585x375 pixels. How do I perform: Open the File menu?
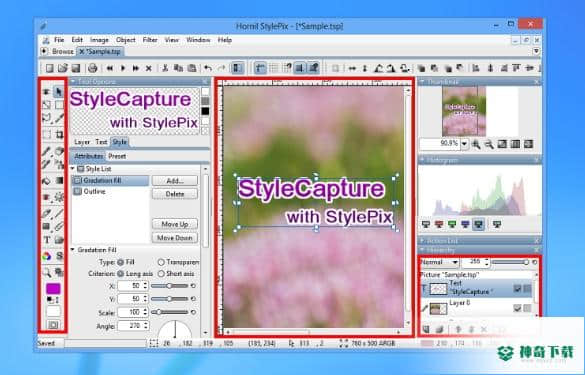[x=59, y=40]
